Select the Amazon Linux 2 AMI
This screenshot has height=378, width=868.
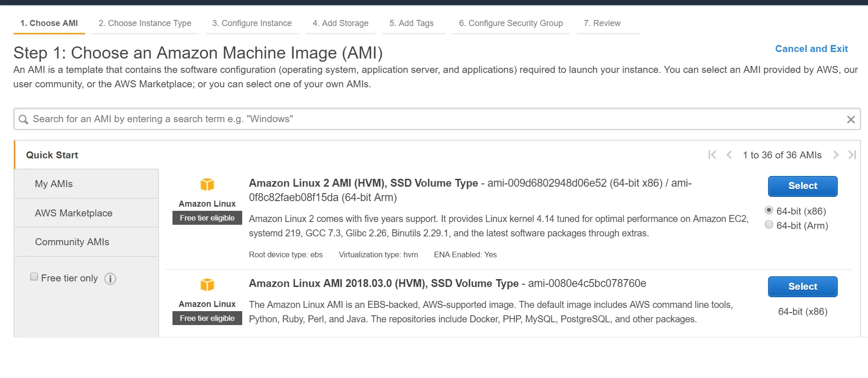tap(802, 186)
